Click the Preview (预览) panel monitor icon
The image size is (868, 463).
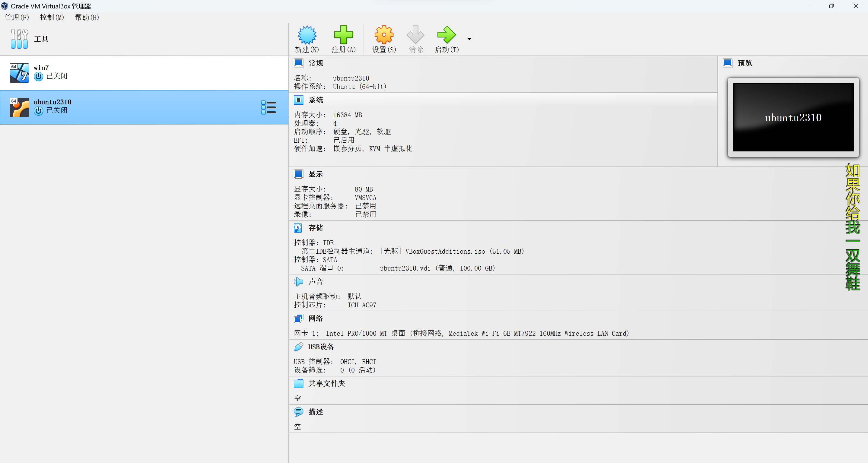click(x=727, y=63)
